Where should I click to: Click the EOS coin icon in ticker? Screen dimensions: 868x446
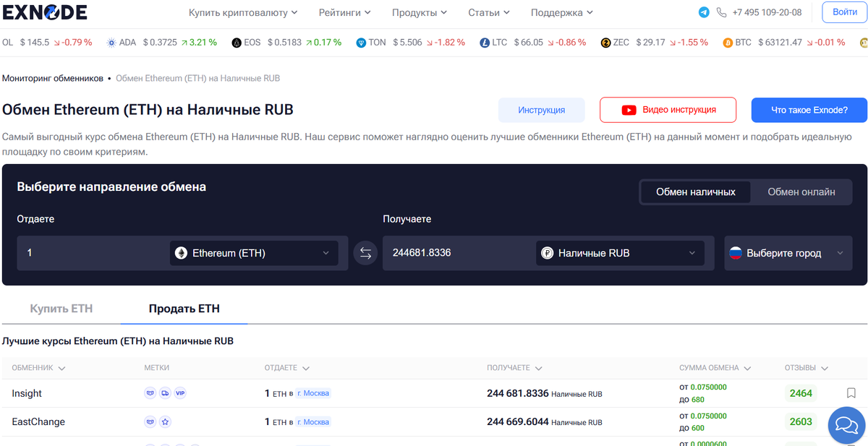pyautogui.click(x=236, y=43)
